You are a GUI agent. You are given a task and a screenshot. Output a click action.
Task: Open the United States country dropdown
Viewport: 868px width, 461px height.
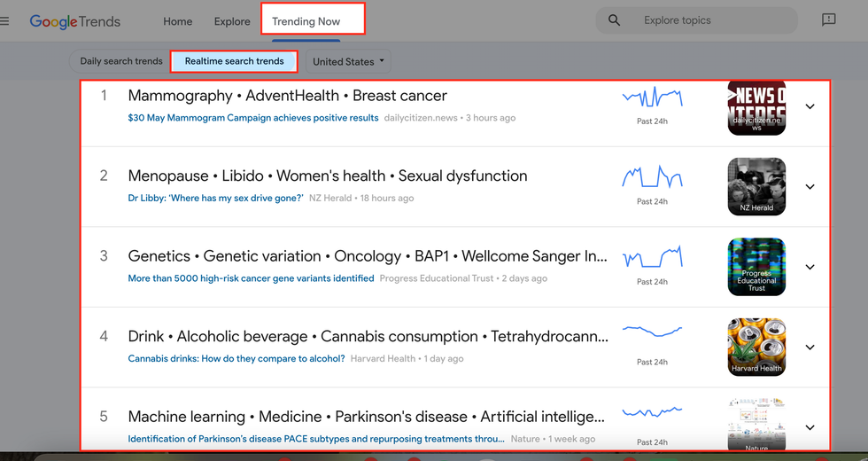pyautogui.click(x=349, y=62)
